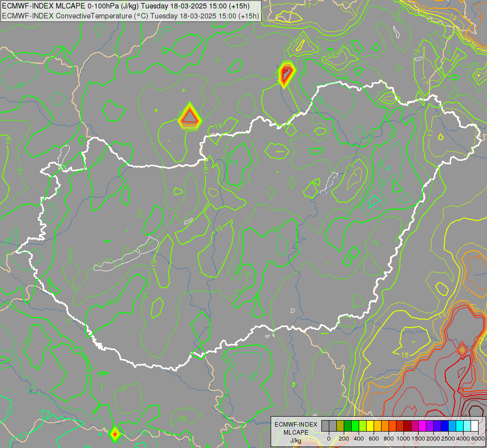Click the dark red swatch left of 1000 tick
487x448 pixels.
(x=408, y=426)
